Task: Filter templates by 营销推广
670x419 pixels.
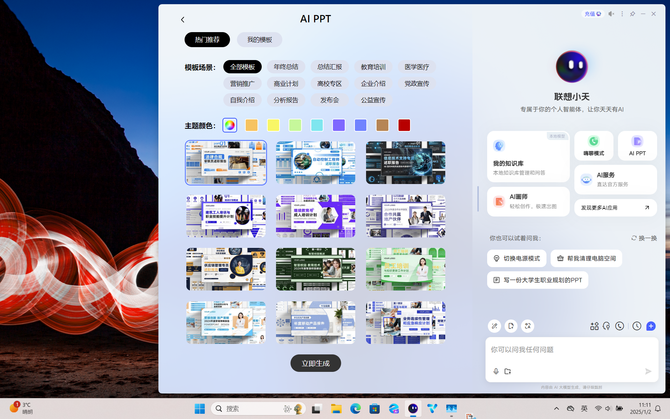Action: coord(242,83)
